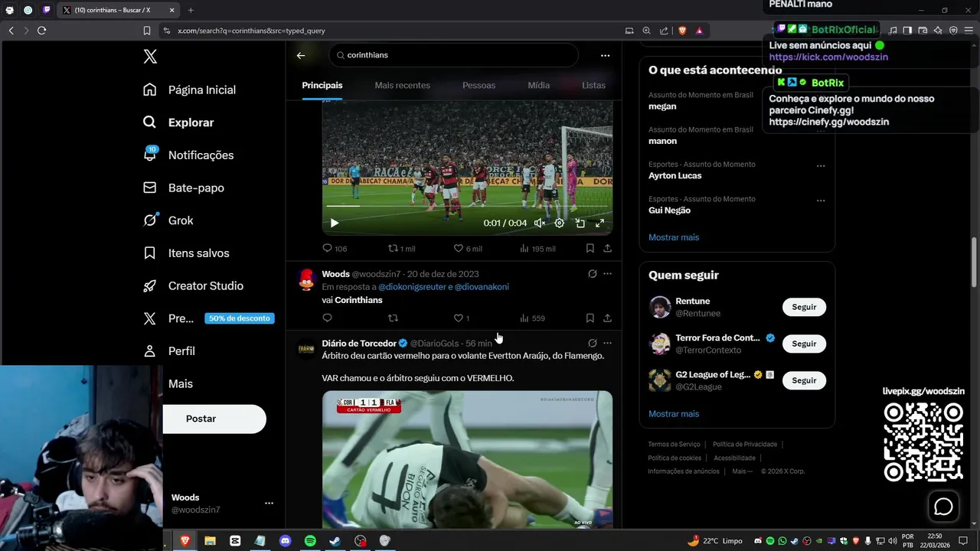980x551 pixels.
Task: View 195 mil post analytics
Action: click(537, 249)
